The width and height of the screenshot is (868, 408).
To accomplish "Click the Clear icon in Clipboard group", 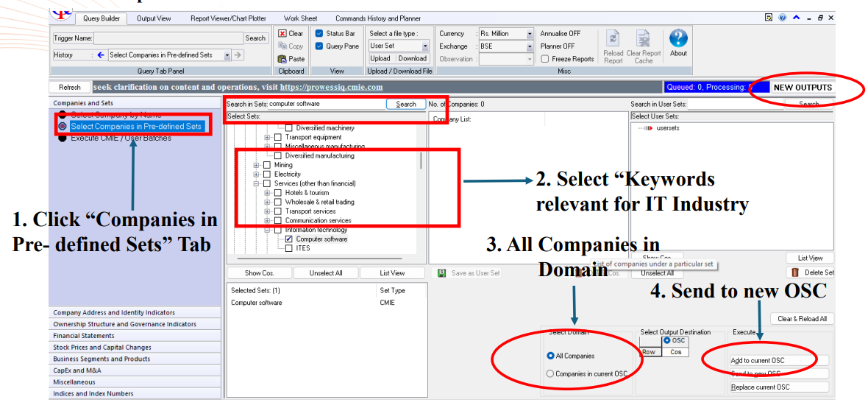I will point(282,33).
